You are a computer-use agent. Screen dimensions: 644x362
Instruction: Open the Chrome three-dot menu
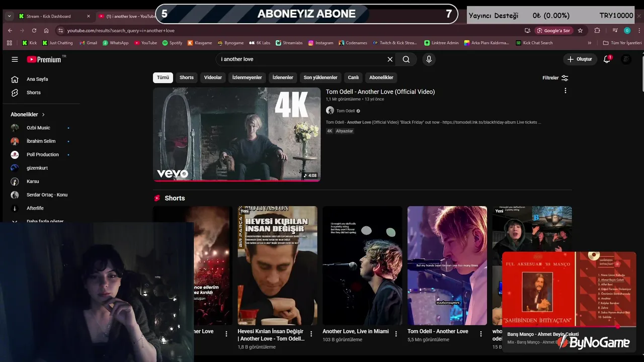(639, 30)
